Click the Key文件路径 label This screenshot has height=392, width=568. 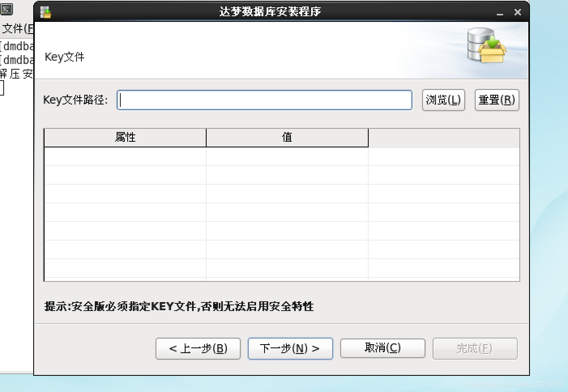(75, 100)
